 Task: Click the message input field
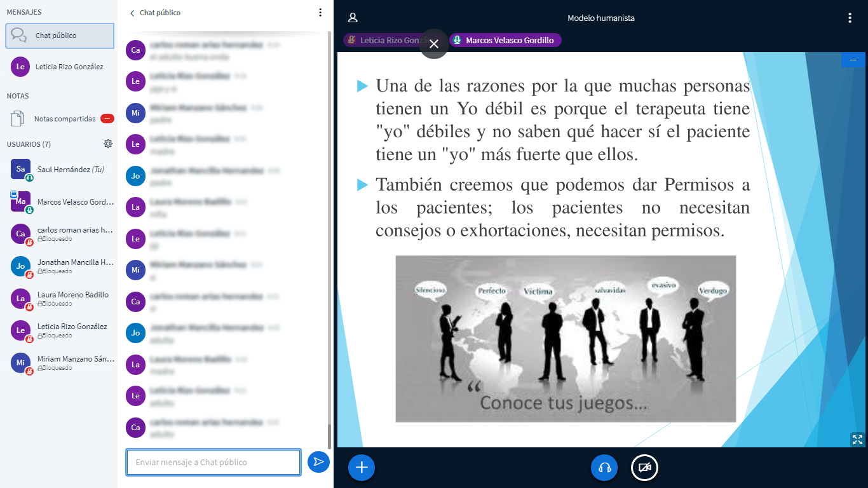(214, 462)
